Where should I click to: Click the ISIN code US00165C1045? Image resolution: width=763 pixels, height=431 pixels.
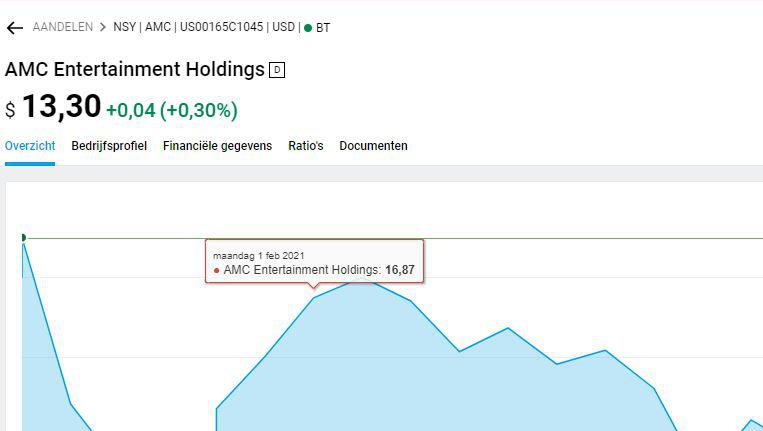(x=221, y=28)
